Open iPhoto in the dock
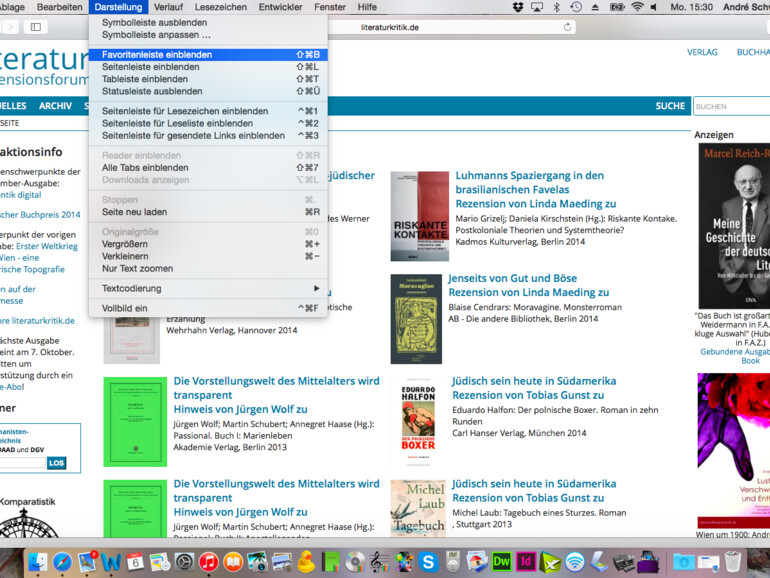 pos(257,562)
